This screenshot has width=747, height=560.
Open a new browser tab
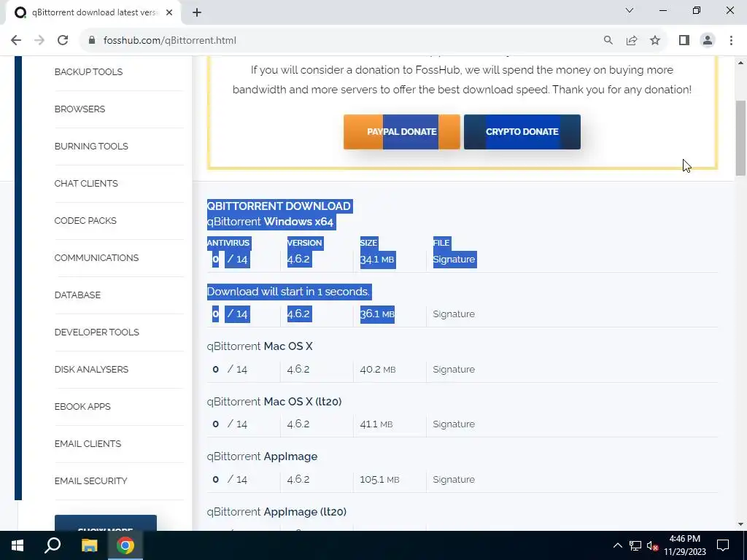point(197,13)
